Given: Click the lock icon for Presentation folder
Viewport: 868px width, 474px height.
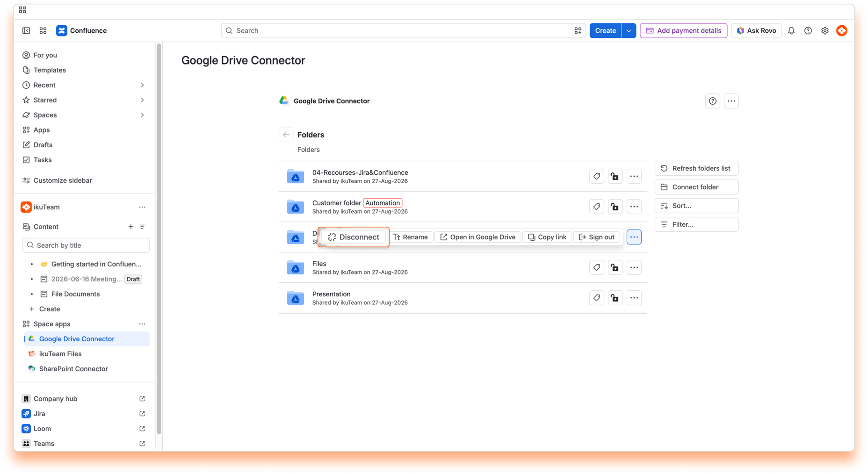Looking at the screenshot, I should point(615,298).
